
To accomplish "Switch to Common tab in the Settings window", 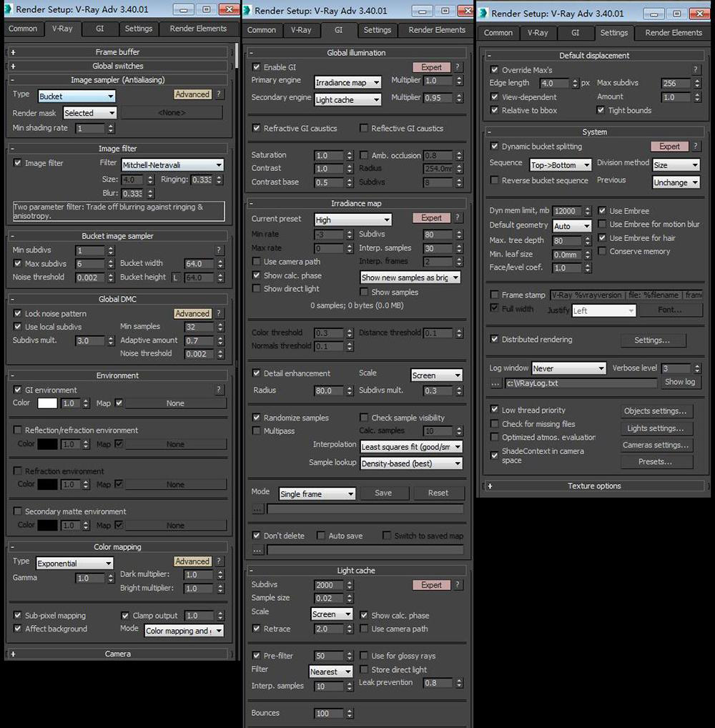I will click(498, 33).
